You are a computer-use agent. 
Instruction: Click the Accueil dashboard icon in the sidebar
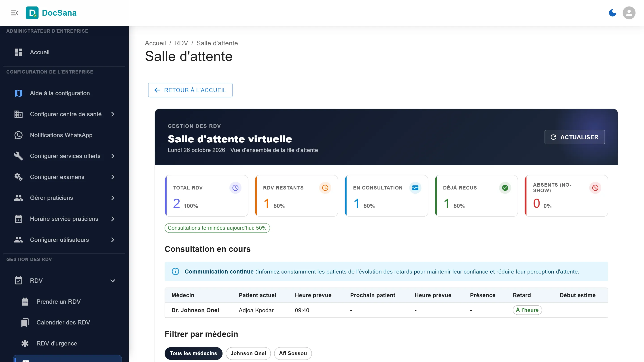click(19, 52)
